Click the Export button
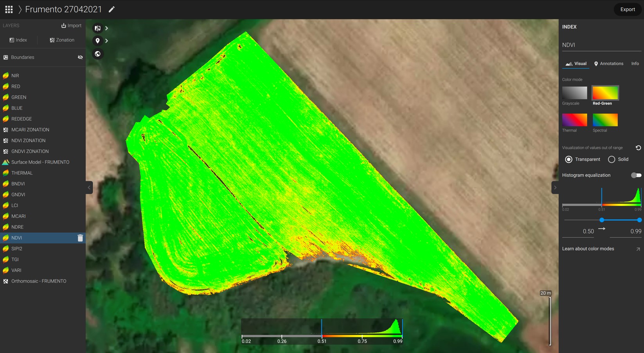 (628, 9)
